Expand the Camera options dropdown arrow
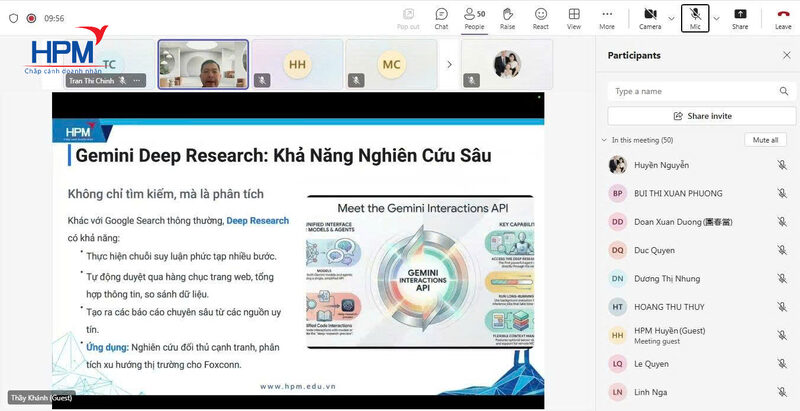Screen dimensions: 800x411 point(671,17)
